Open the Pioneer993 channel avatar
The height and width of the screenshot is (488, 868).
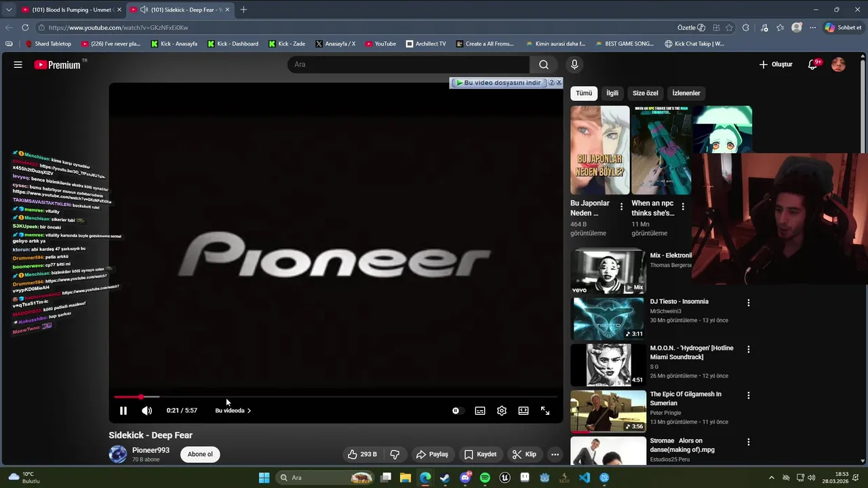point(118,454)
